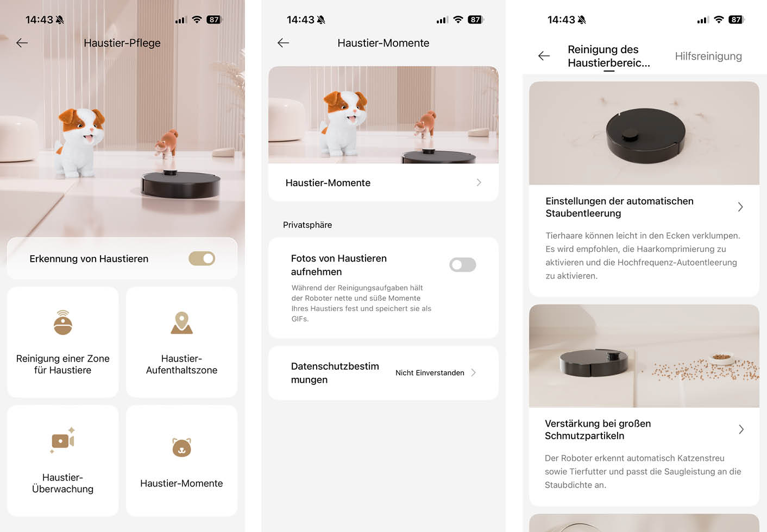Open the robot icon for Reinigung einer Zone

pyautogui.click(x=63, y=322)
